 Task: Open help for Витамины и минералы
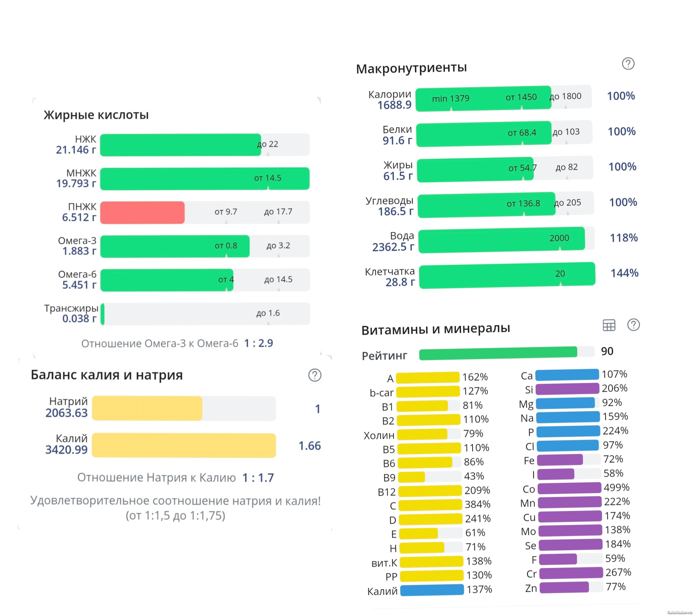[633, 325]
